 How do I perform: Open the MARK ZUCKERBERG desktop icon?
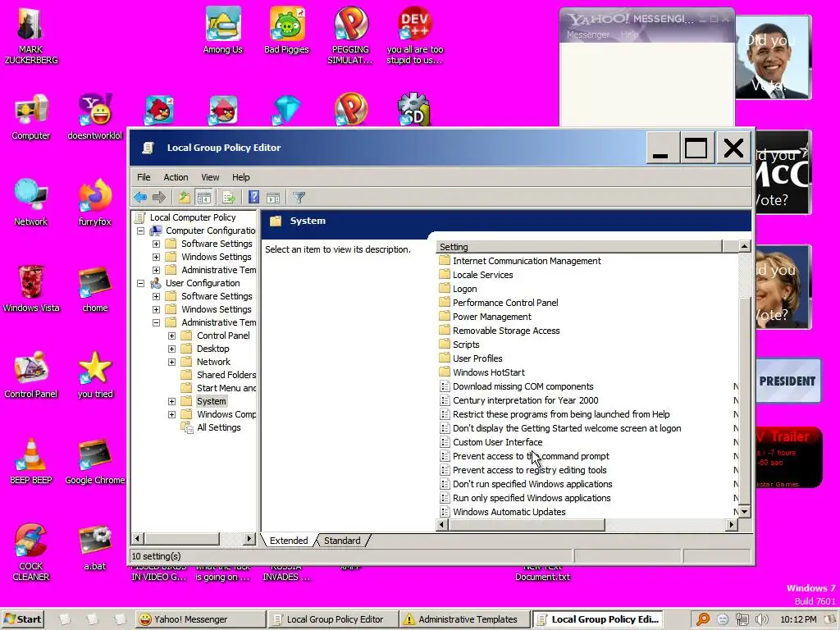[31, 36]
